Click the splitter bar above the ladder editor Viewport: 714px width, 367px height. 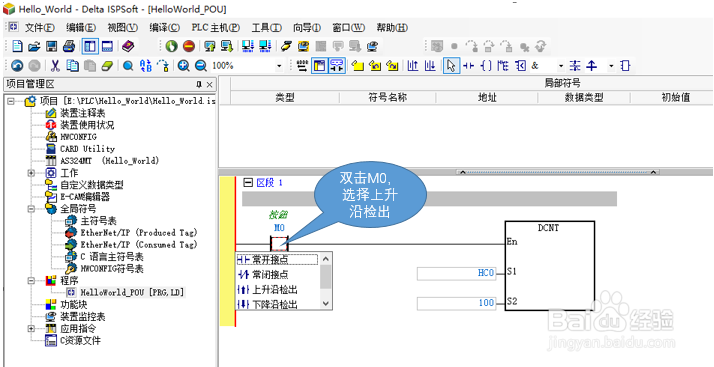tap(466, 172)
